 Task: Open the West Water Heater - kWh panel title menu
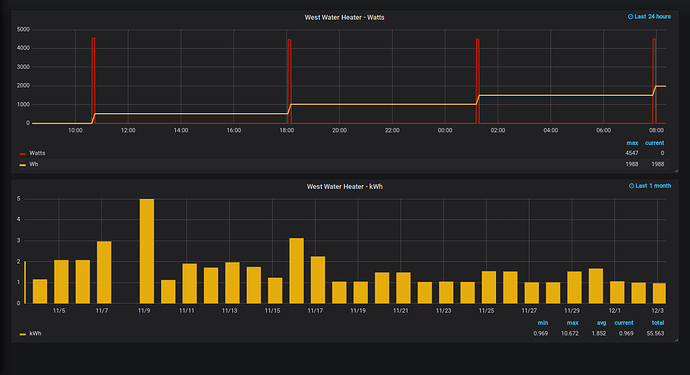coord(345,187)
